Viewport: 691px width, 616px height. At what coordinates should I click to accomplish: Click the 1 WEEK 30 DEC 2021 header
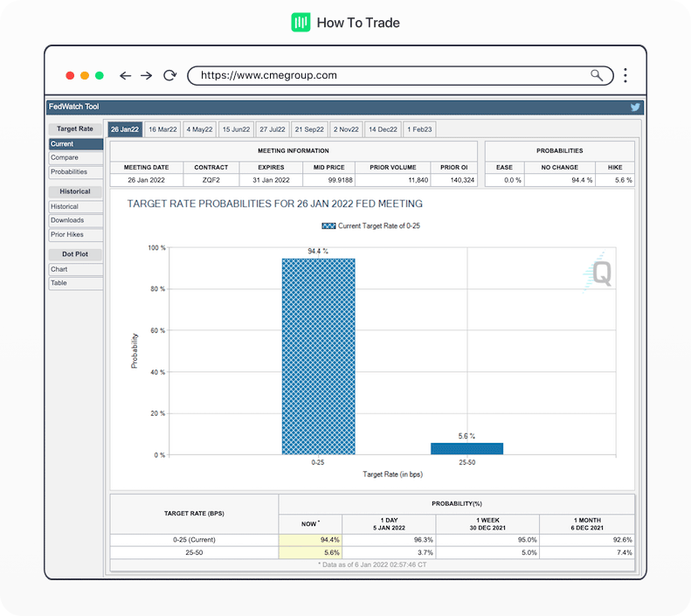tap(487, 524)
